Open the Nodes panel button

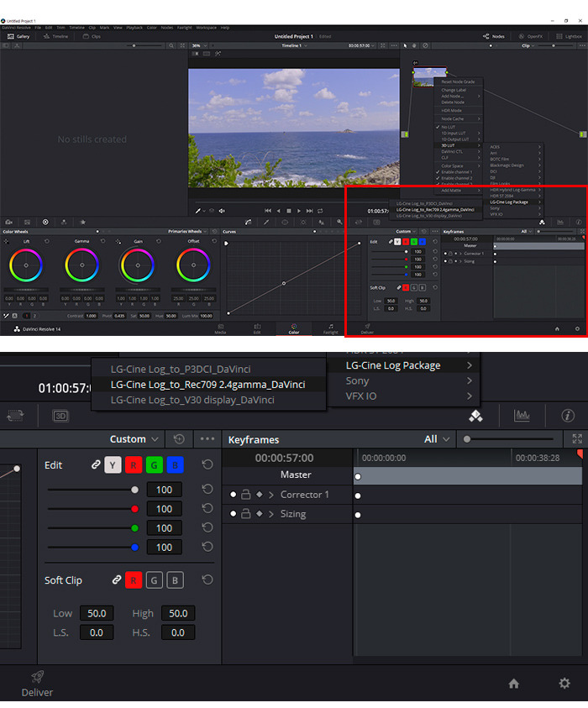(494, 37)
